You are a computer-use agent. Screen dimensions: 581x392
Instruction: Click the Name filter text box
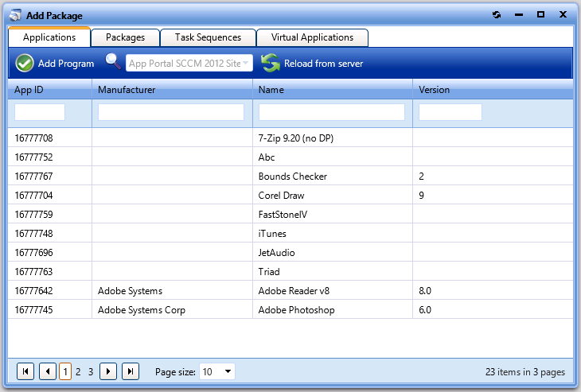(331, 112)
